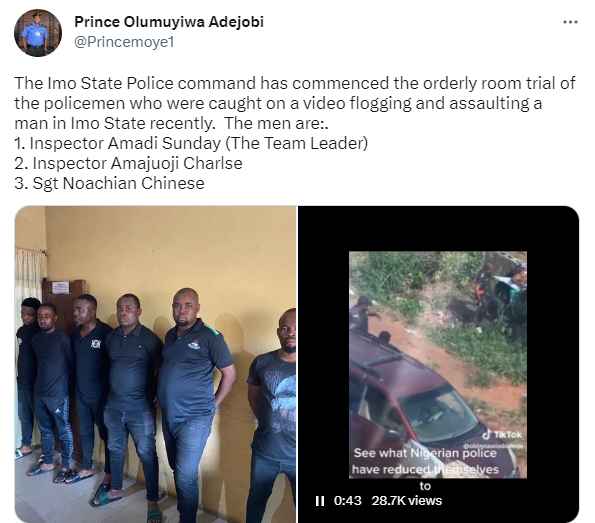Click the tallest man in the center of the photo
This screenshot has width=595, height=523.
coord(191,402)
